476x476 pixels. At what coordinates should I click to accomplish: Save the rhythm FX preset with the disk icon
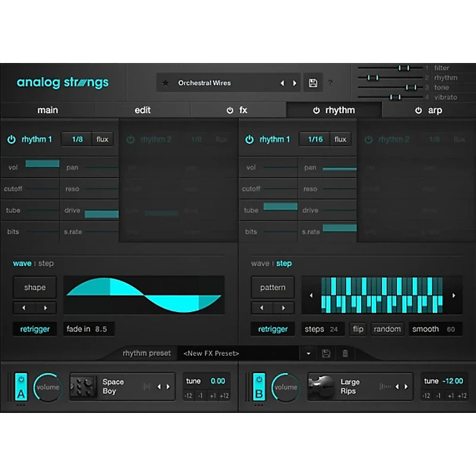click(x=325, y=353)
